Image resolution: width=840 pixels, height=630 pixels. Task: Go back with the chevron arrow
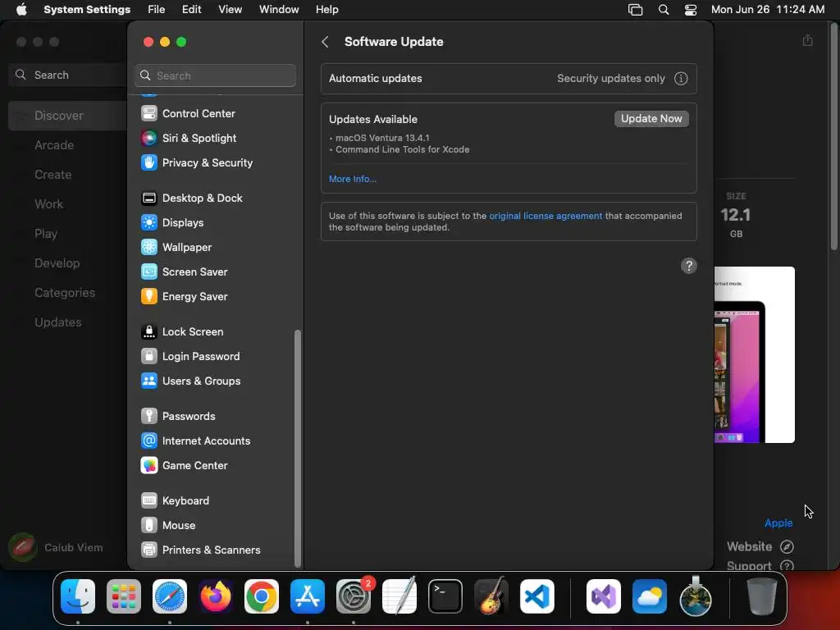(325, 42)
